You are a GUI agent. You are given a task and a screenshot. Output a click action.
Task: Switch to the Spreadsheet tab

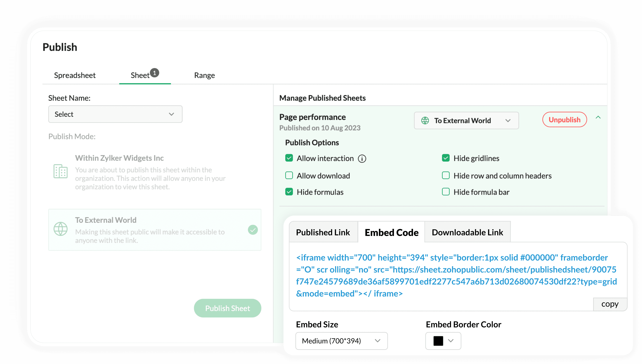click(75, 75)
